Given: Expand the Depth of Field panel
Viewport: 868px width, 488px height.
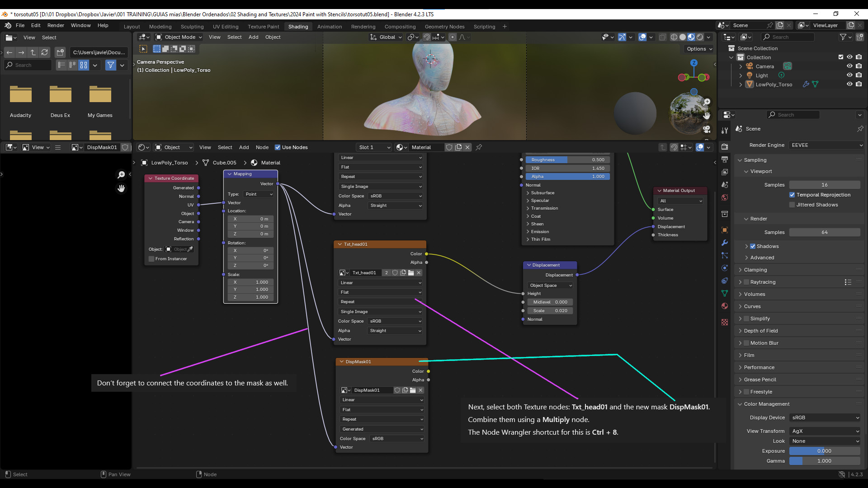Looking at the screenshot, I should pos(760,331).
